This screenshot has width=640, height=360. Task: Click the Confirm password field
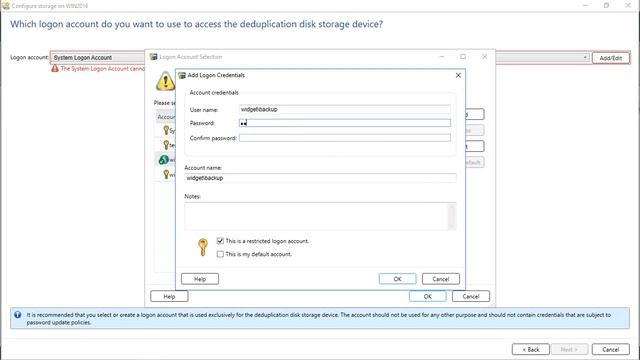click(x=344, y=138)
